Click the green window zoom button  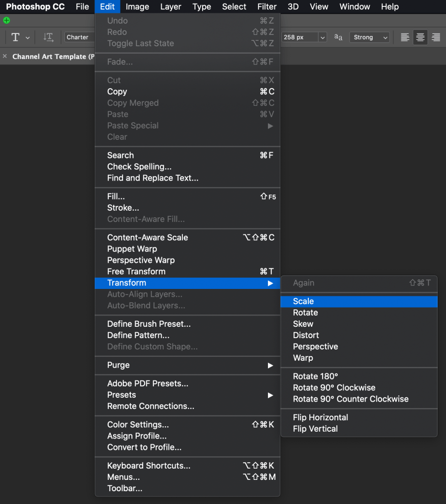6,21
